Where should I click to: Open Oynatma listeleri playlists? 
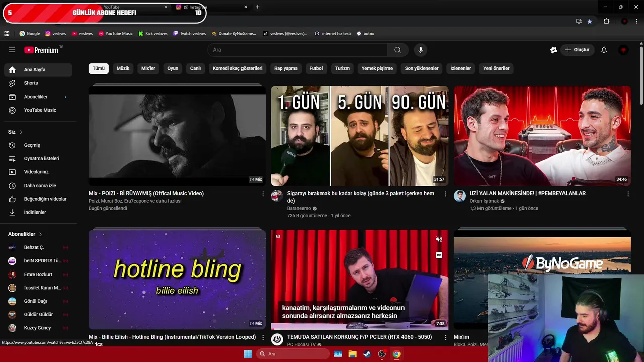(38, 158)
